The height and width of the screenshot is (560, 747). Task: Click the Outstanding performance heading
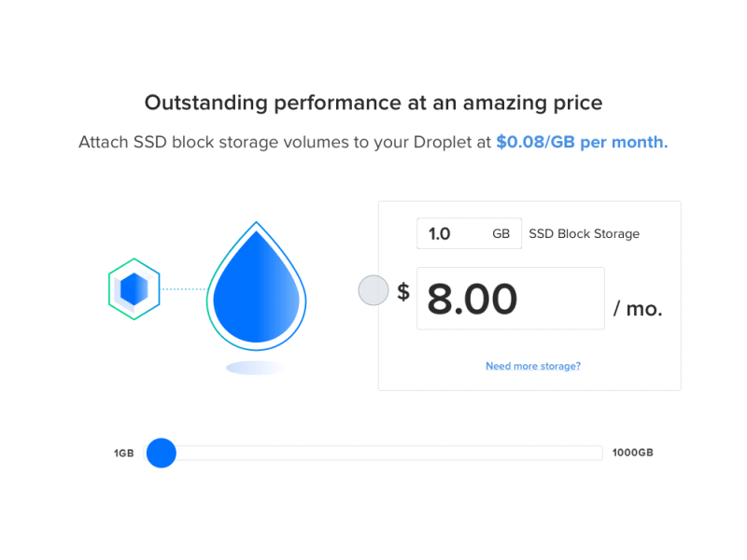click(x=373, y=103)
